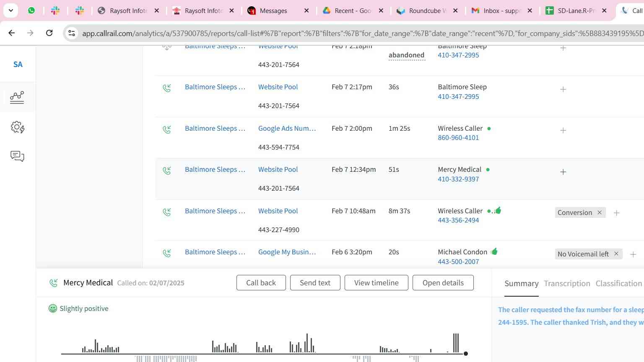Click the Send text button
The width and height of the screenshot is (644, 362).
pos(315,283)
